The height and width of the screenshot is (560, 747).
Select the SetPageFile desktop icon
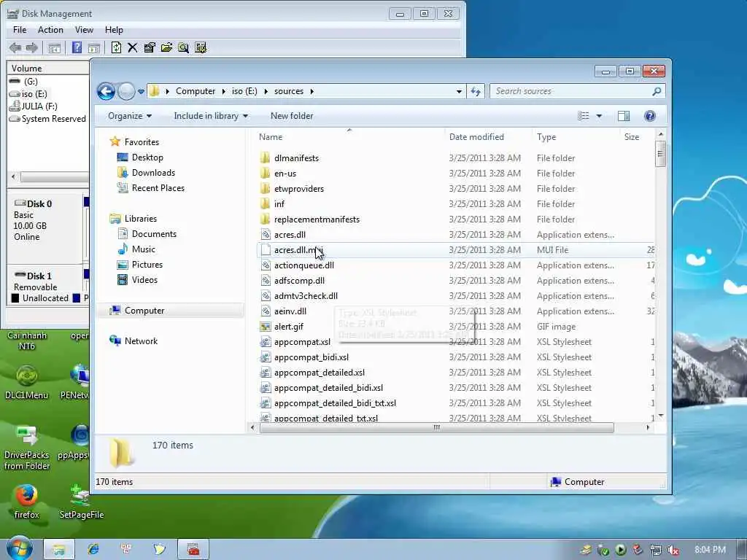pyautogui.click(x=82, y=502)
